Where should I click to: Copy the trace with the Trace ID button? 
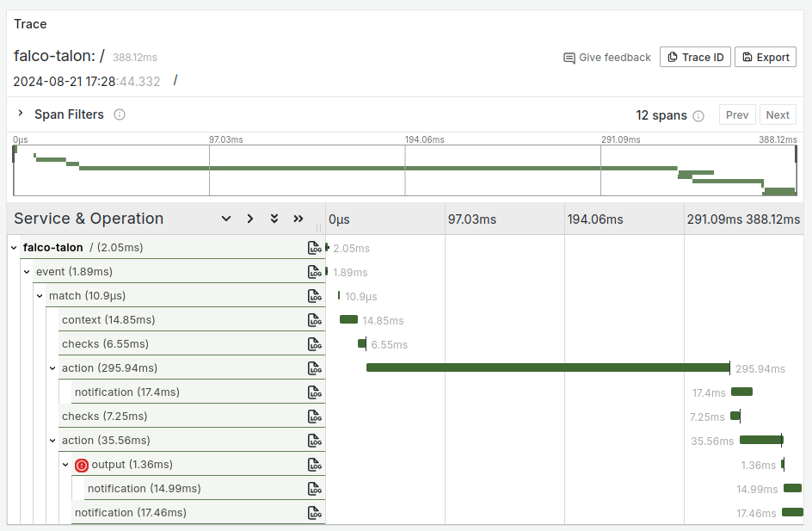click(x=695, y=57)
